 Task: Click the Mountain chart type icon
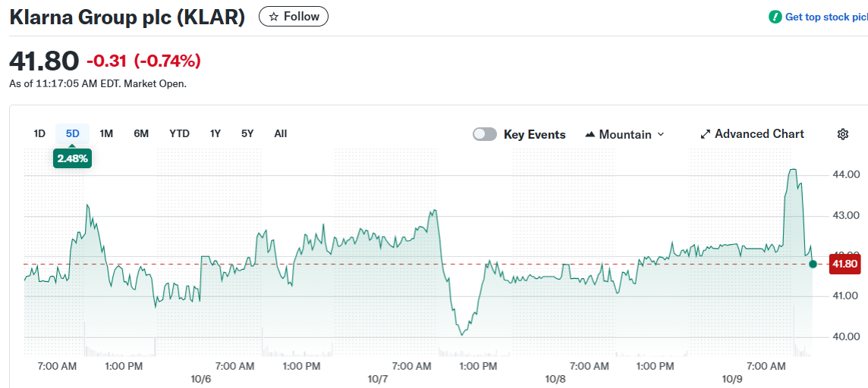pos(590,135)
